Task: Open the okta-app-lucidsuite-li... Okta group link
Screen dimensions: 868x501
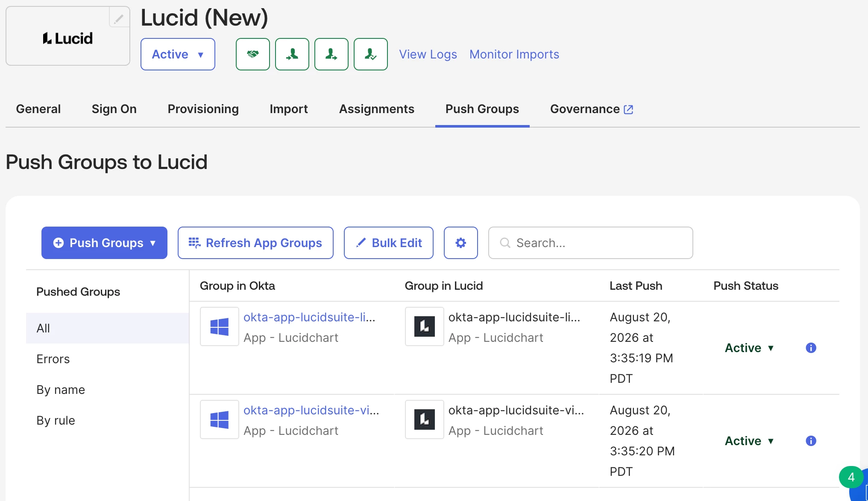Action: [309, 317]
